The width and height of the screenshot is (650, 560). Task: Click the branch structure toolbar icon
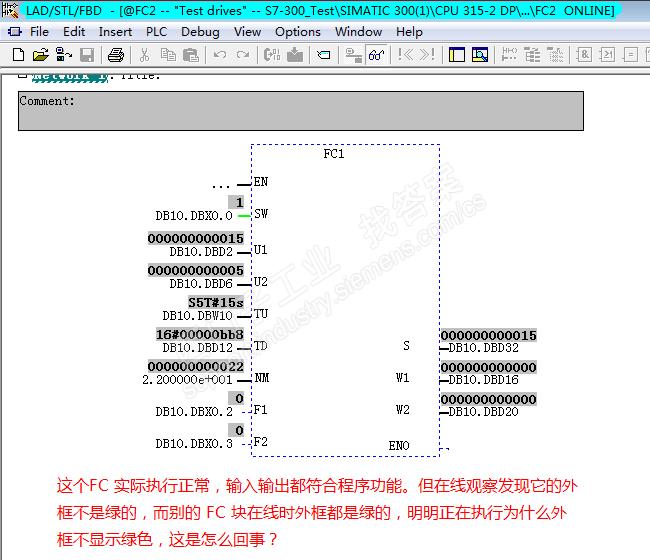[x=532, y=55]
